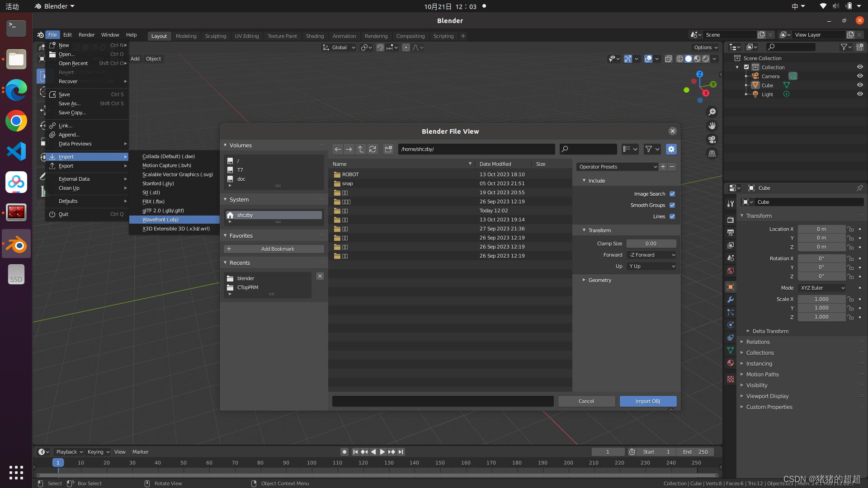Open the Forward axis dropdown
Image resolution: width=868 pixels, height=488 pixels.
(x=651, y=255)
